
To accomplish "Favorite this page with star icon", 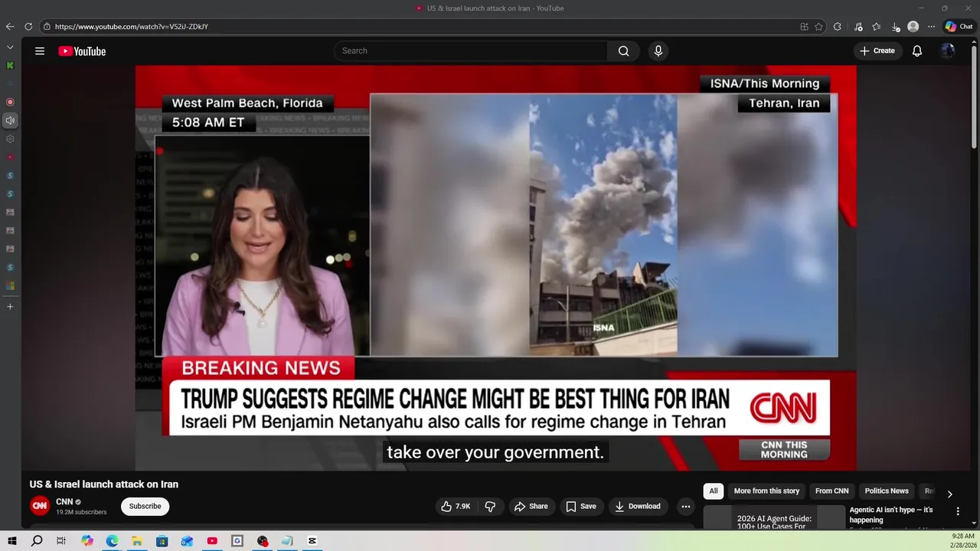I will (x=818, y=26).
